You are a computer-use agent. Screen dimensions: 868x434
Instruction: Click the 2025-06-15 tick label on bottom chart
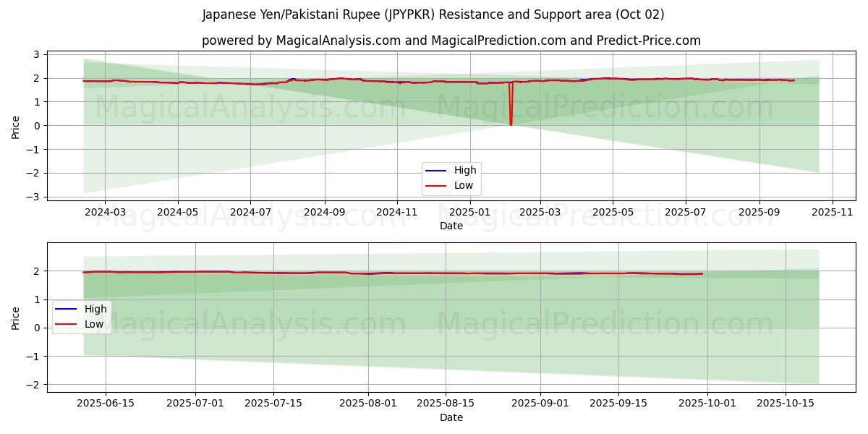106,404
